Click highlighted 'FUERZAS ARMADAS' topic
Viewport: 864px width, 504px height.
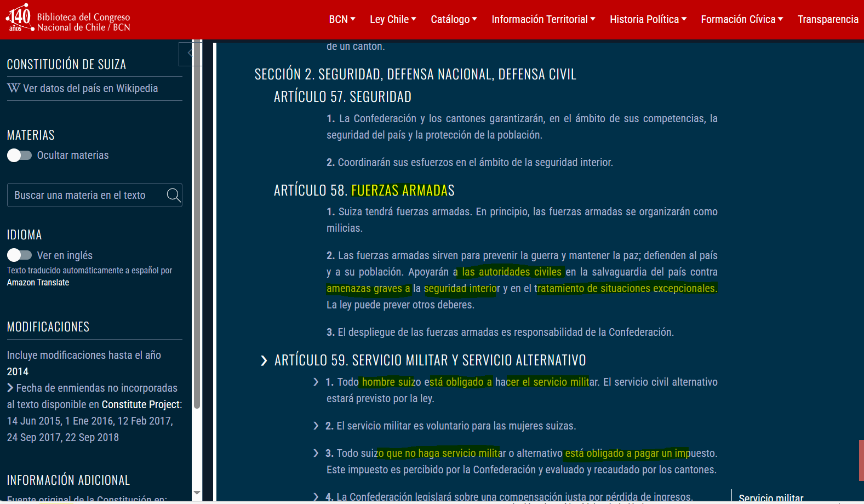[403, 190]
